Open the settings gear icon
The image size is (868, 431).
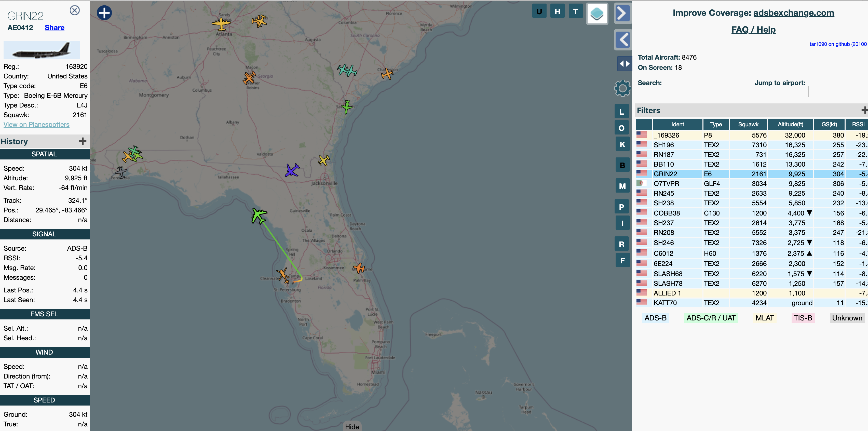[622, 88]
